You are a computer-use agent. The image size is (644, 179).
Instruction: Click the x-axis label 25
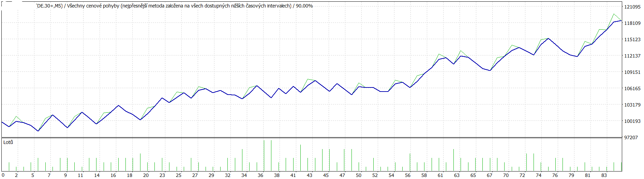pyautogui.click(x=179, y=175)
